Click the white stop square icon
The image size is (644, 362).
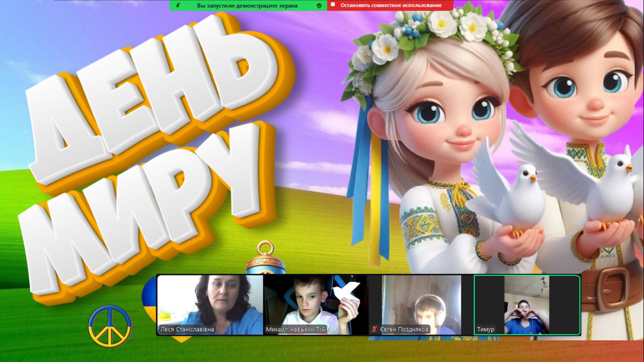(x=333, y=5)
